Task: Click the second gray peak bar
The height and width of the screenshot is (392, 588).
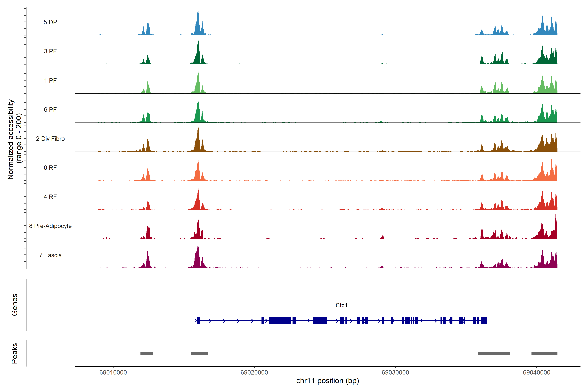Action: coord(199,353)
